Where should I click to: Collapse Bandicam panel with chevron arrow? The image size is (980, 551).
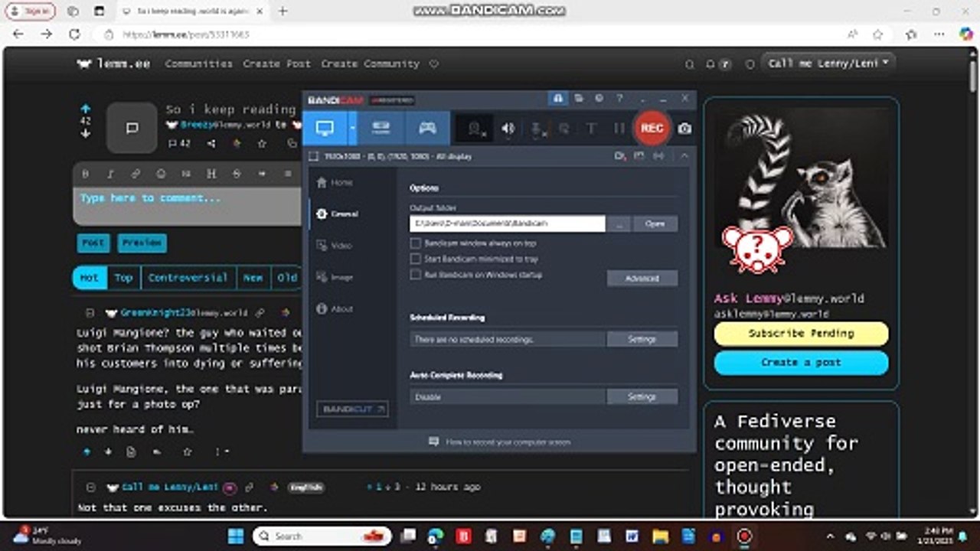pyautogui.click(x=684, y=156)
